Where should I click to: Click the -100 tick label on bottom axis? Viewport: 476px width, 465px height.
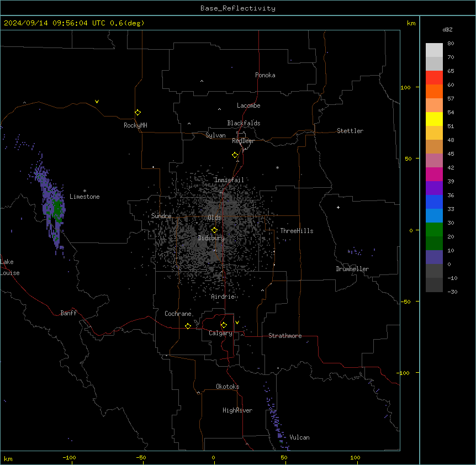coord(70,457)
